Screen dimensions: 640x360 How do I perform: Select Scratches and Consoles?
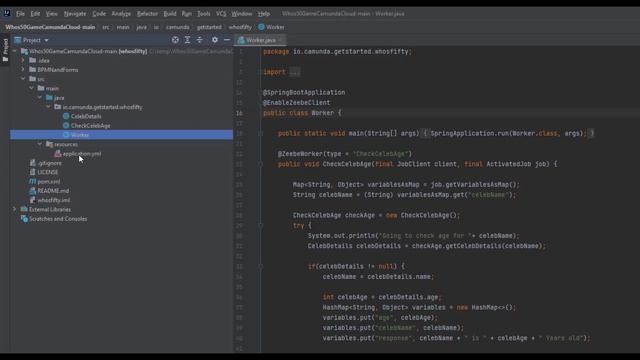(58, 219)
